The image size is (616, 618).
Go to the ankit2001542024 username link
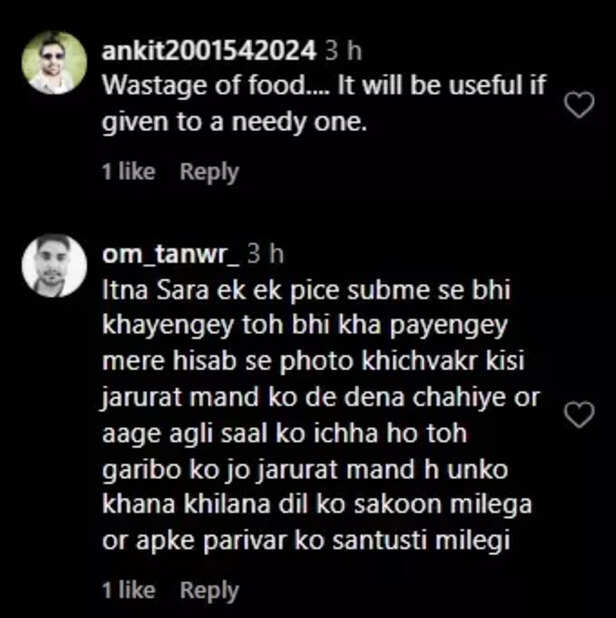(209, 50)
